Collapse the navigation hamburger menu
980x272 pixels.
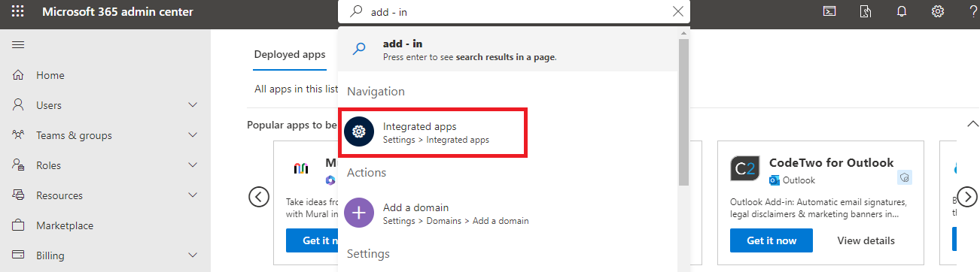(x=18, y=45)
